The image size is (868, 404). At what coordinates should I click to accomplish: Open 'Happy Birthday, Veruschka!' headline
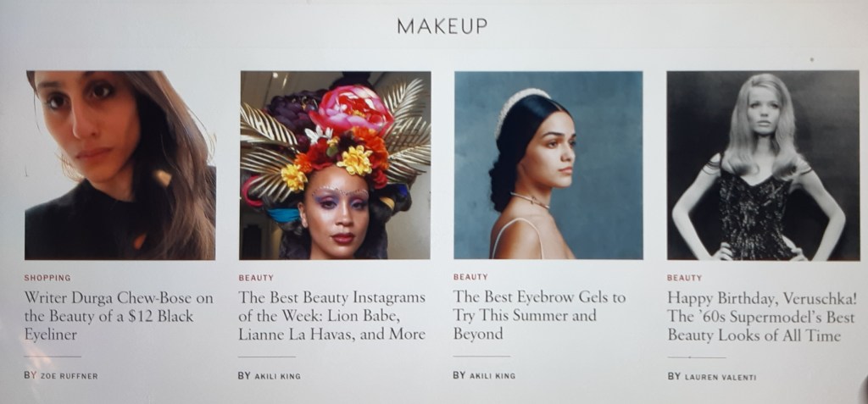point(762,317)
